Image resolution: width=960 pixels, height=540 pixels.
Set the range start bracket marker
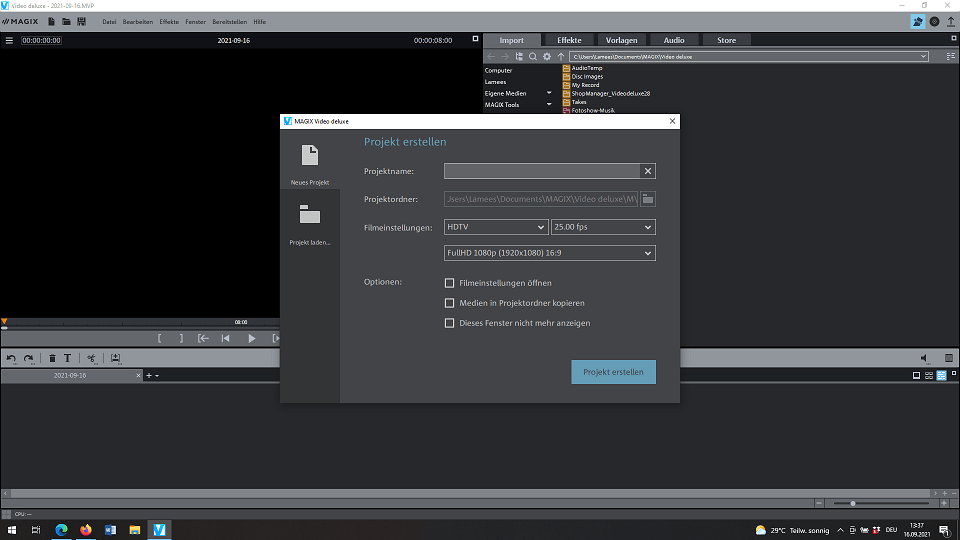(x=159, y=338)
